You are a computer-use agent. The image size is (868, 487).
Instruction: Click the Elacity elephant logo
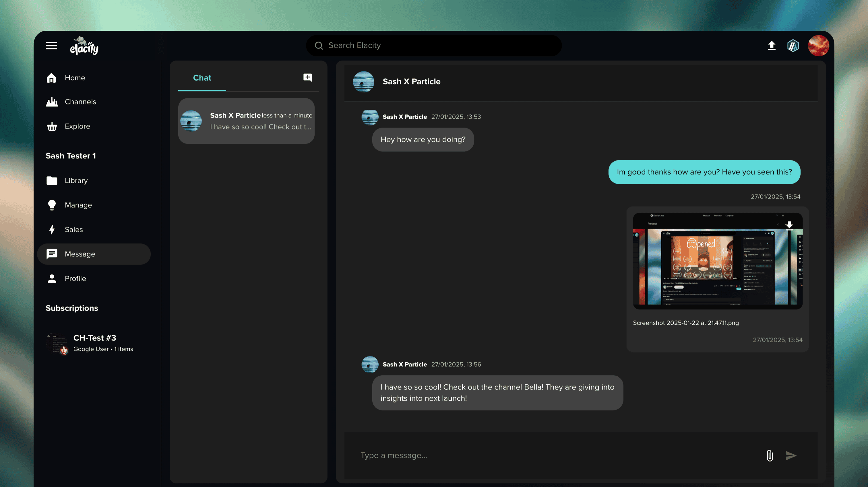click(84, 46)
